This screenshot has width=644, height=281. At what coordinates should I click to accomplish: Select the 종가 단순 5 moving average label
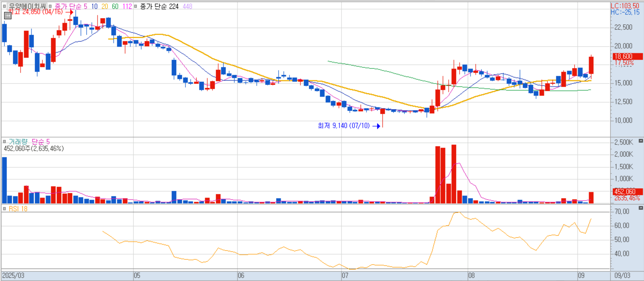click(71, 6)
